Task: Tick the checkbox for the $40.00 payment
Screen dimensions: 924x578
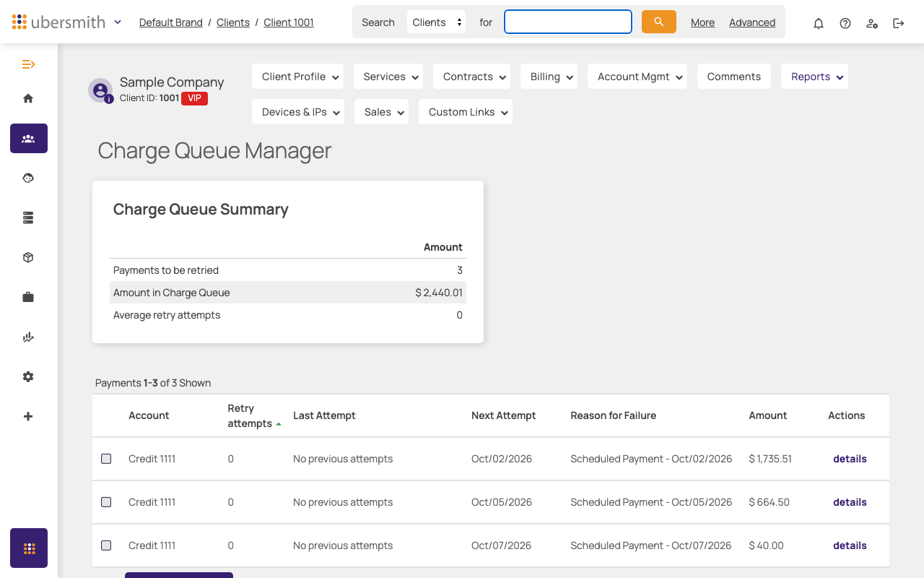Action: pos(106,545)
